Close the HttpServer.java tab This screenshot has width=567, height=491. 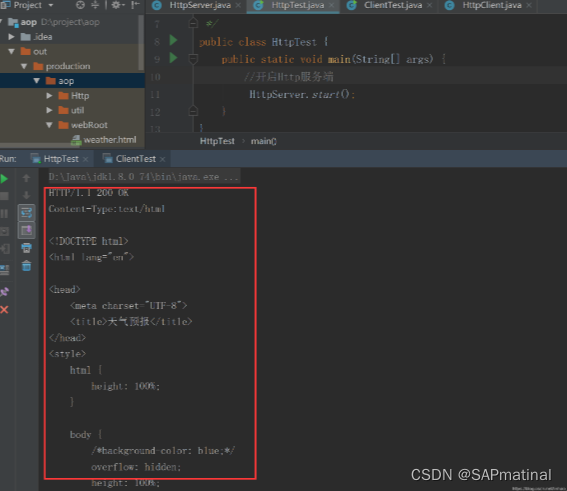pyautogui.click(x=238, y=5)
